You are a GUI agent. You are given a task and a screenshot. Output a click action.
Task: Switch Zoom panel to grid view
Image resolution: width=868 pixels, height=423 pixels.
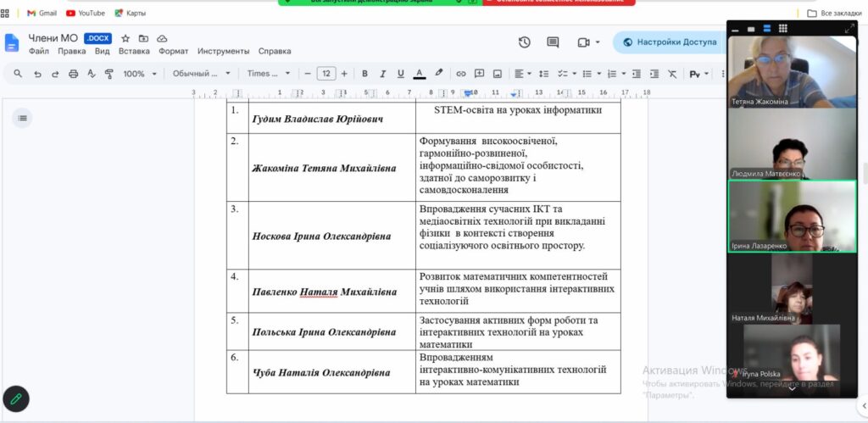pyautogui.click(x=782, y=28)
